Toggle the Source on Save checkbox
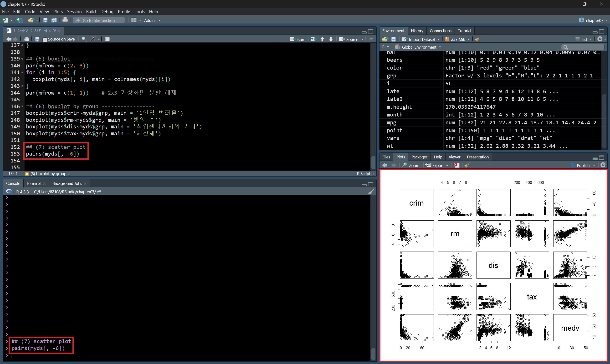 click(45, 39)
